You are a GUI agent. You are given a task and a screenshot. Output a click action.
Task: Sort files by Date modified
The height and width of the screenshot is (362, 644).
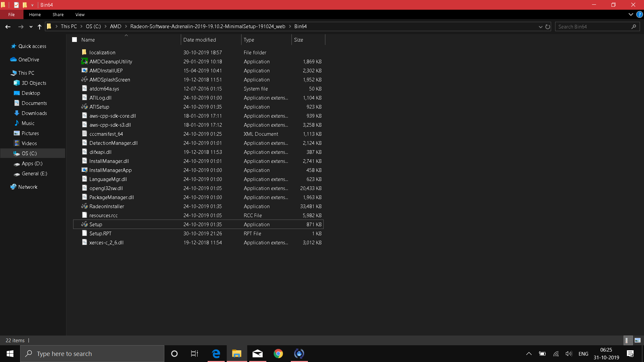click(x=200, y=40)
